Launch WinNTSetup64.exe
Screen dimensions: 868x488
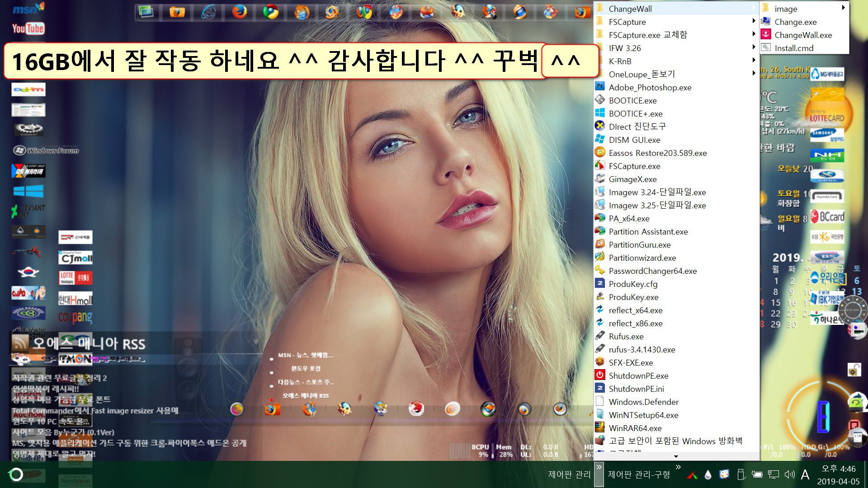click(676, 415)
